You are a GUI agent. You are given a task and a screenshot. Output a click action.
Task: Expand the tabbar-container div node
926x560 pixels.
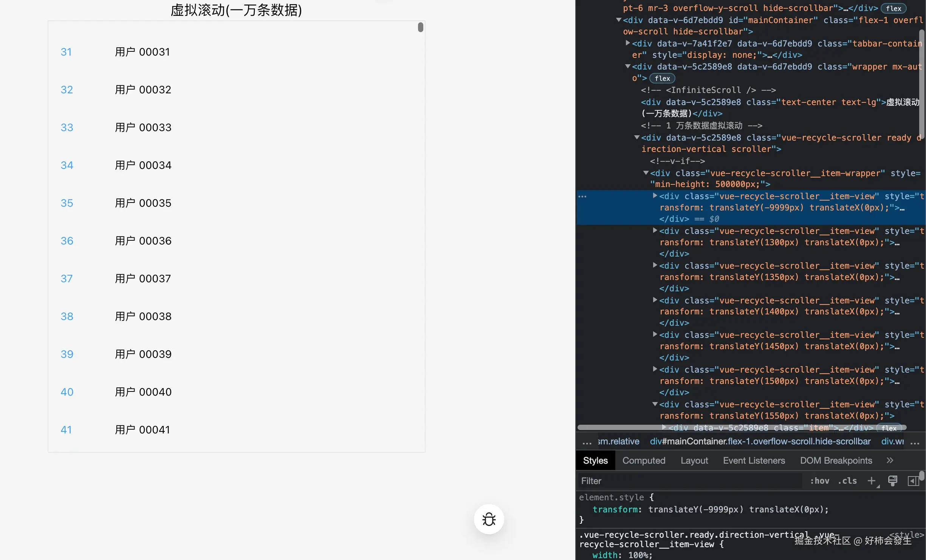click(x=628, y=43)
